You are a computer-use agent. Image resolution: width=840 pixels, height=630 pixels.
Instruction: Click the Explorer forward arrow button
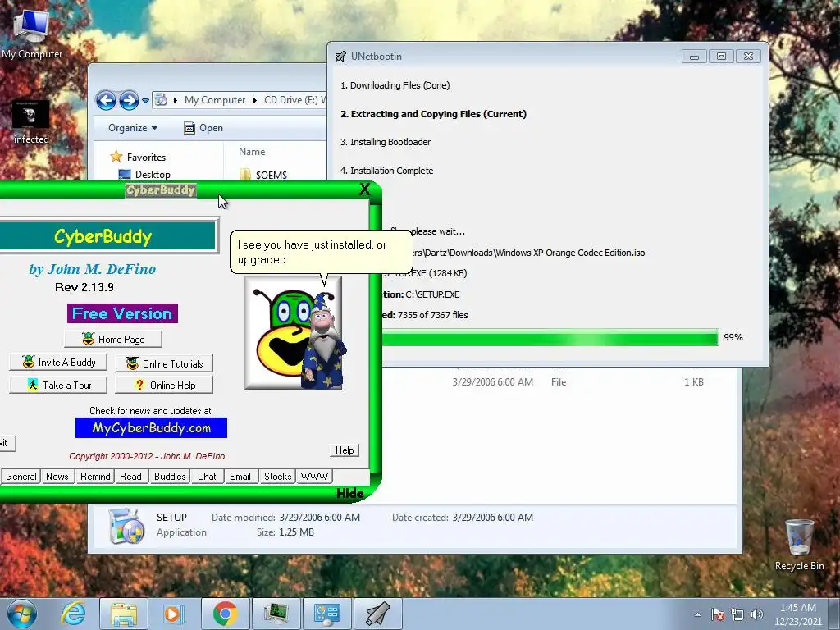(129, 100)
